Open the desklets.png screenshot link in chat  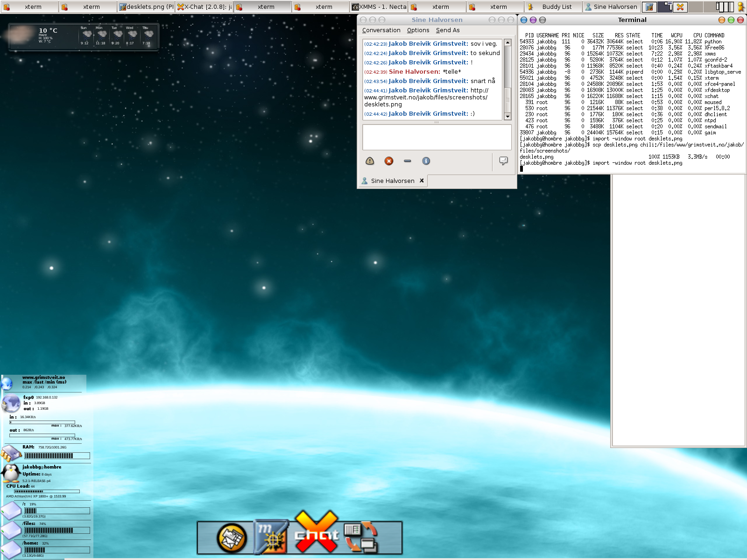point(426,98)
